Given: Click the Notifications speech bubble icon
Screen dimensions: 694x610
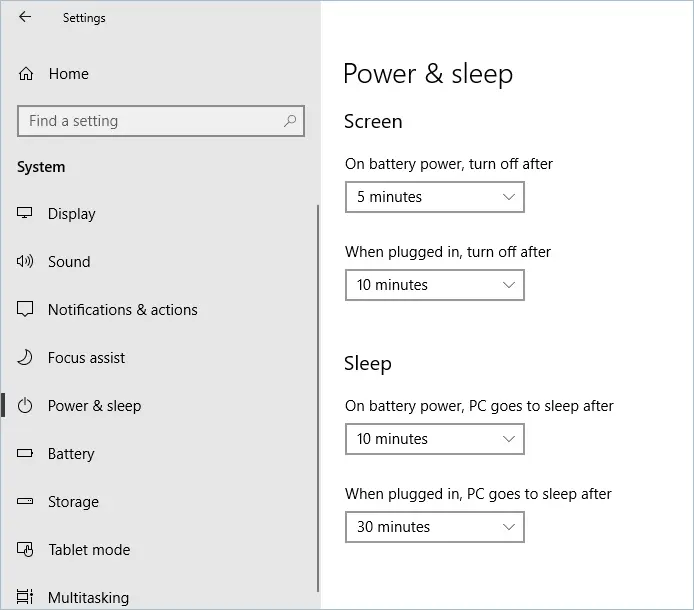Looking at the screenshot, I should (26, 310).
